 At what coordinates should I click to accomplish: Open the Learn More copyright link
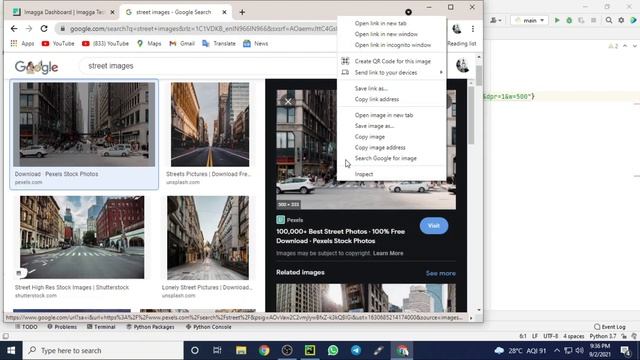pyautogui.click(x=388, y=253)
